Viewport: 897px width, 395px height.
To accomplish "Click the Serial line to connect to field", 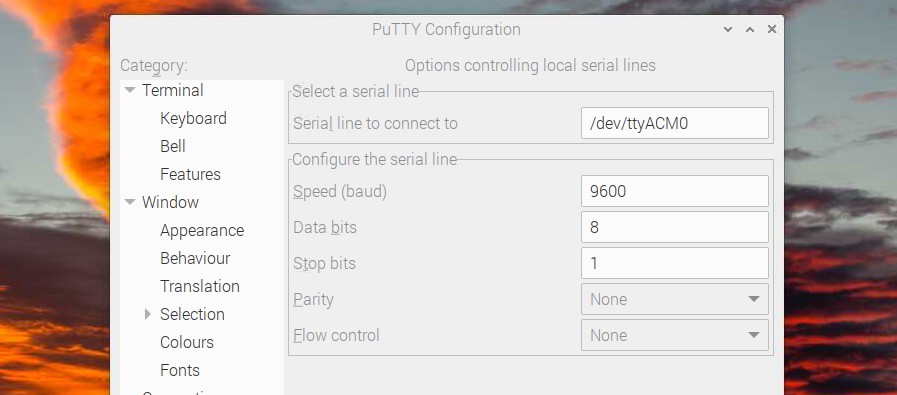I will click(x=674, y=123).
